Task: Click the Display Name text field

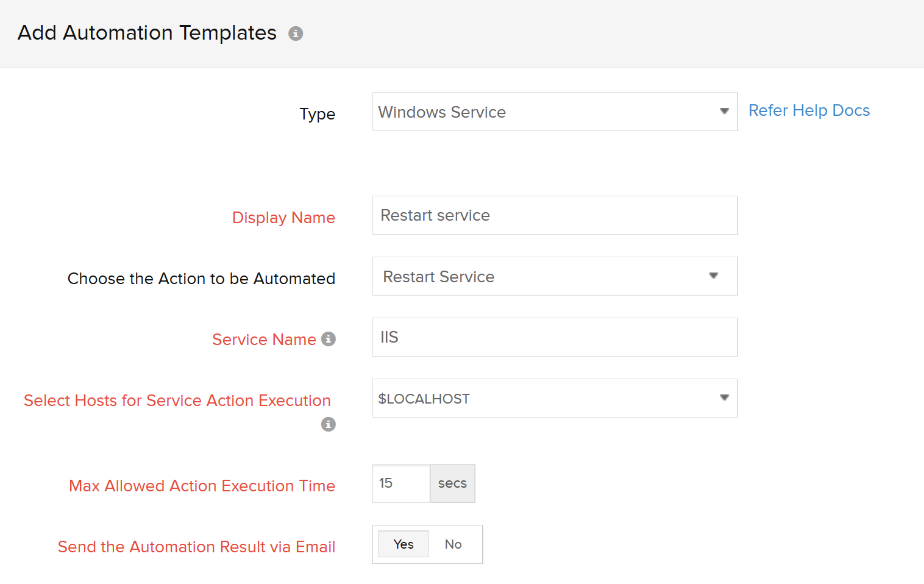Action: [555, 215]
